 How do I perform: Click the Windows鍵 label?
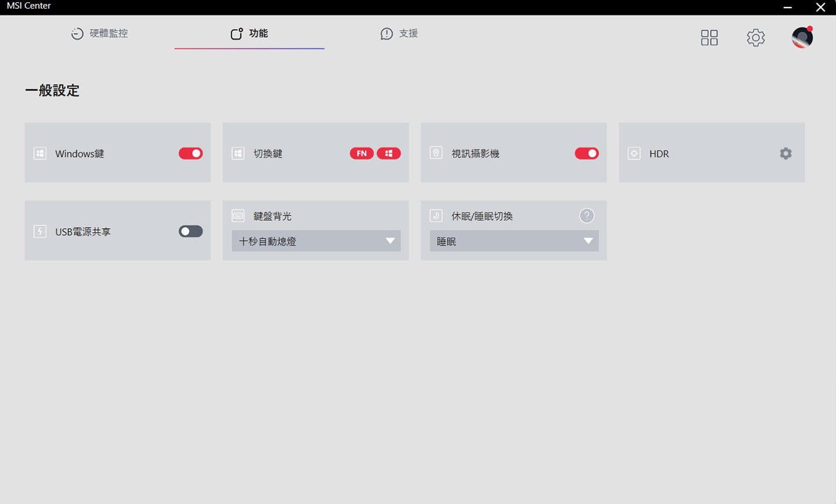80,154
